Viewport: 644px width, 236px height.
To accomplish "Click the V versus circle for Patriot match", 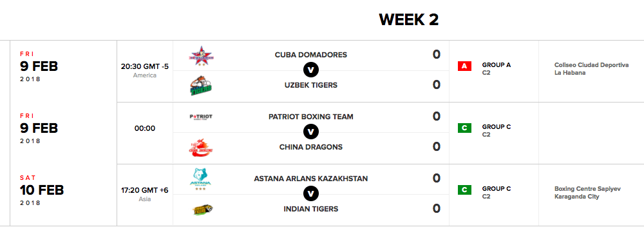I will (x=311, y=132).
